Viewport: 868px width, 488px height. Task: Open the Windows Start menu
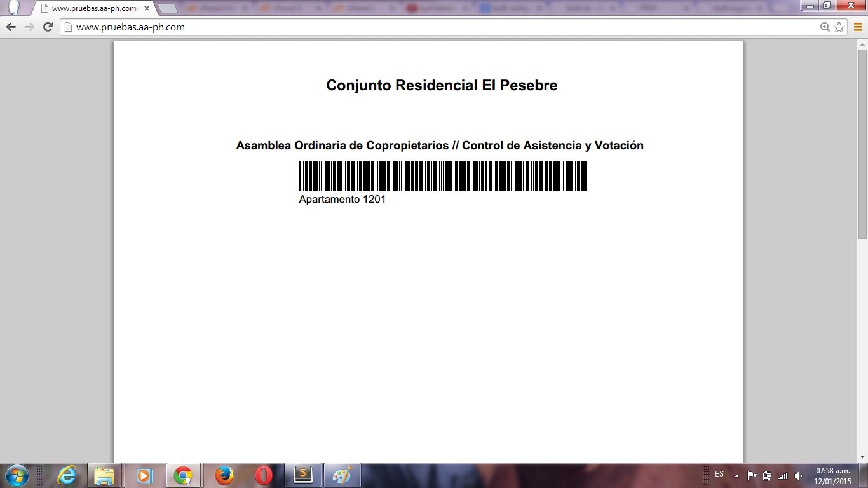(16, 475)
